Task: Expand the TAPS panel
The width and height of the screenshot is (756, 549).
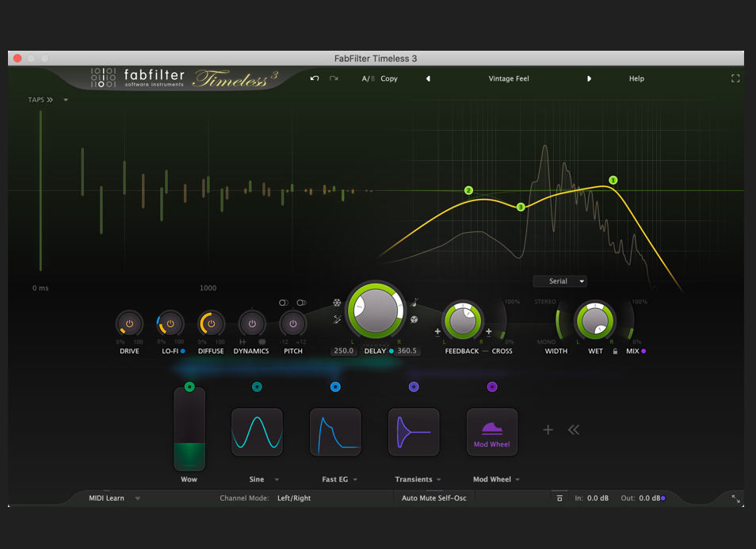Action: coord(40,100)
